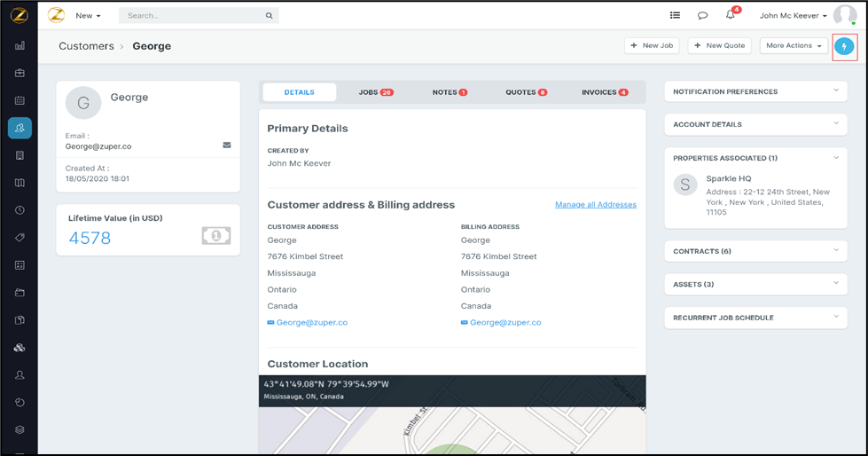Viewport: 868px width, 456px height.
Task: Open the calendar icon in left sidebar
Action: tap(20, 100)
